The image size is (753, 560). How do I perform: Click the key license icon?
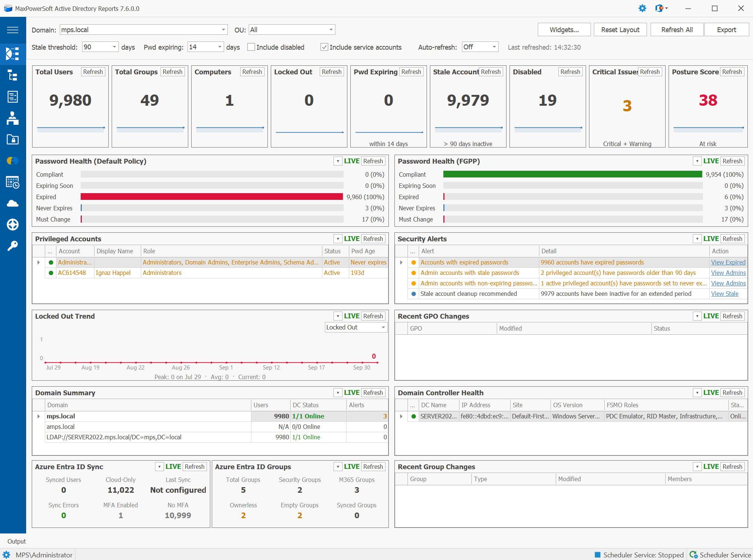point(13,246)
